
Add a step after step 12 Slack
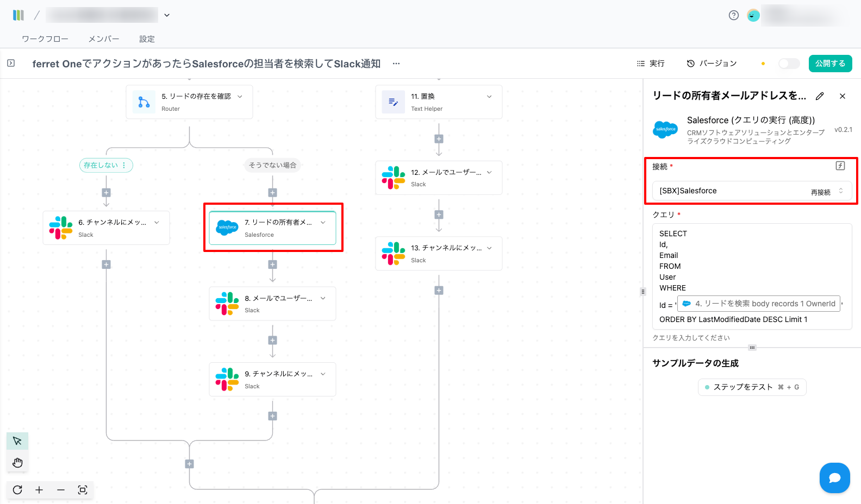point(439,215)
